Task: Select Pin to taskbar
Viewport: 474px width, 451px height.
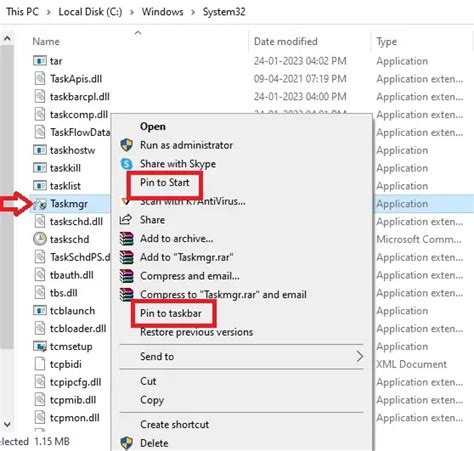Action: tap(171, 313)
